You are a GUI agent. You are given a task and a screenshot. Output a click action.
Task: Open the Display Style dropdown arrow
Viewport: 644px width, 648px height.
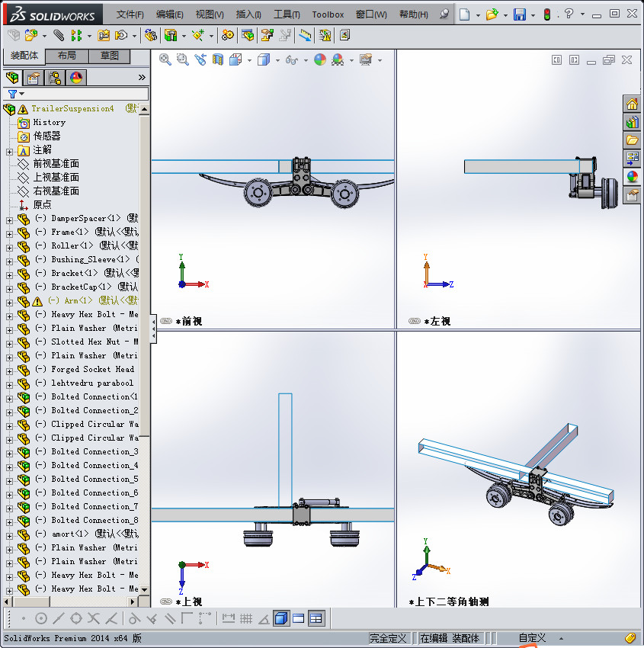coord(277,60)
